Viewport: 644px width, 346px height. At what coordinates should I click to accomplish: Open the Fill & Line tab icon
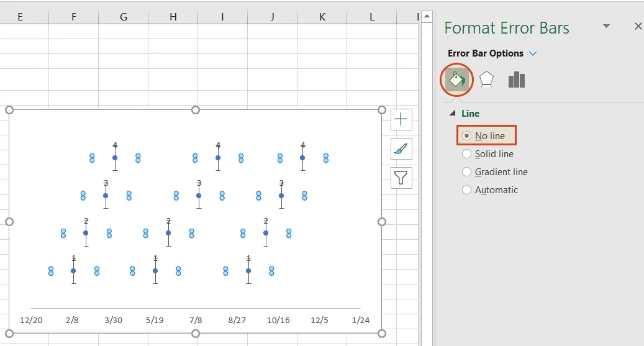pyautogui.click(x=457, y=80)
